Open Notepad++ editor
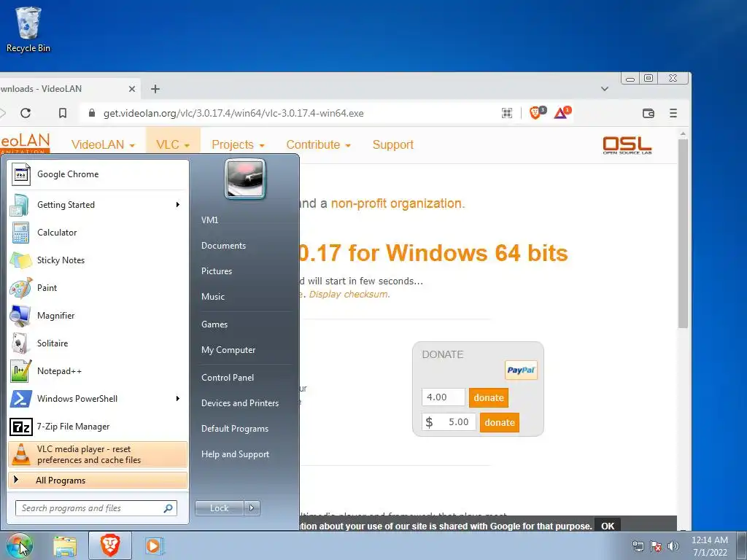 98,371
